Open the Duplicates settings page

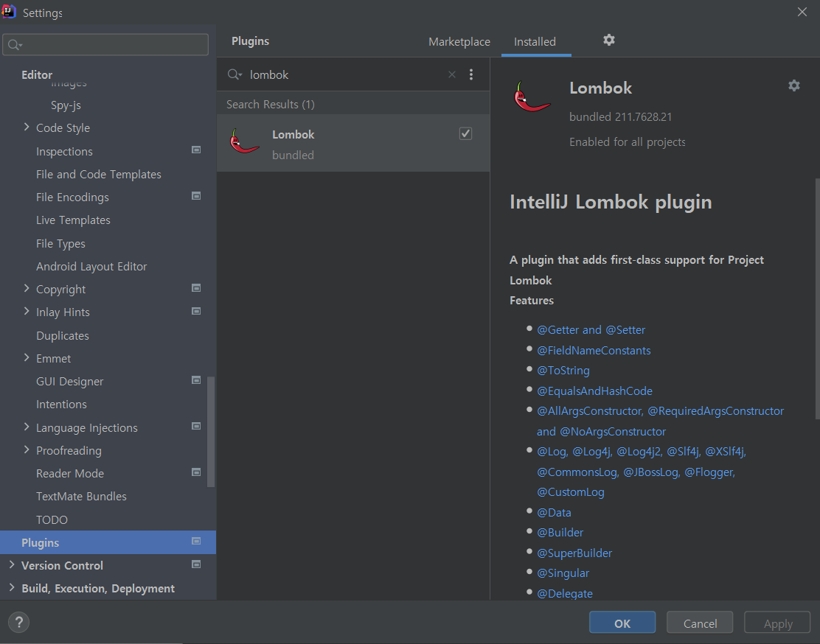pyautogui.click(x=62, y=335)
